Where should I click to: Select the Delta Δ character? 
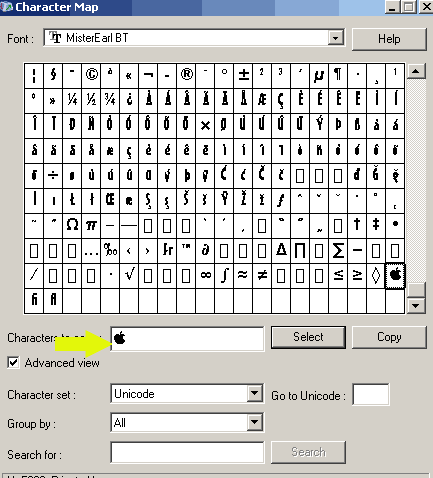281,251
